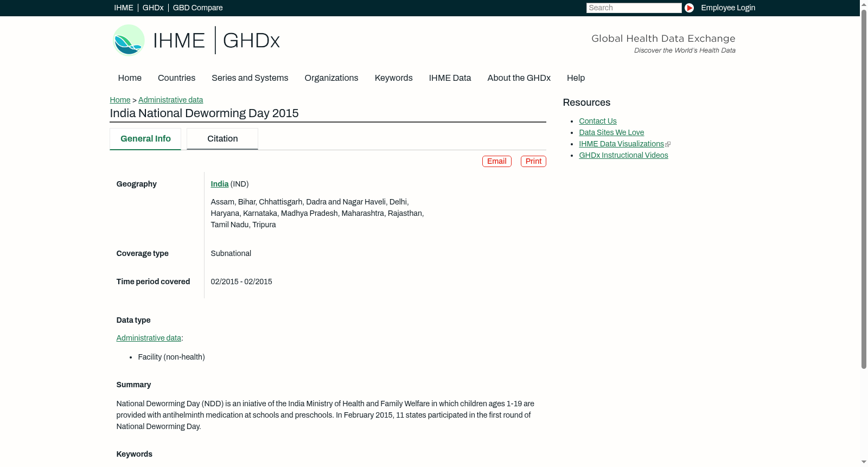
Task: Click the Email button
Action: pos(496,161)
